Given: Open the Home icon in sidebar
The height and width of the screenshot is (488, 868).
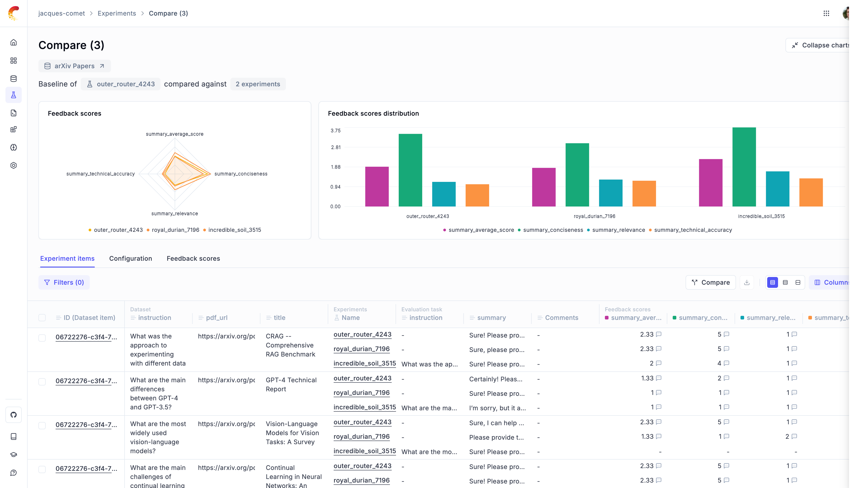Looking at the screenshot, I should point(14,42).
